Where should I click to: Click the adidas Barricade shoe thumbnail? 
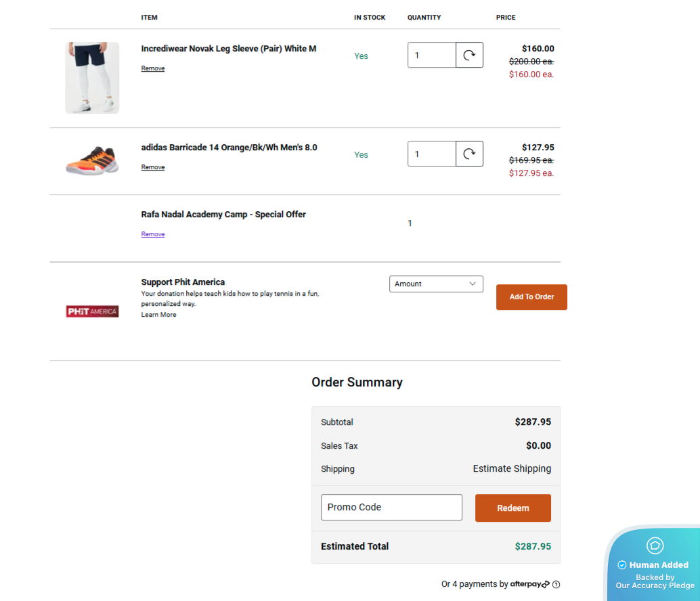pyautogui.click(x=92, y=160)
